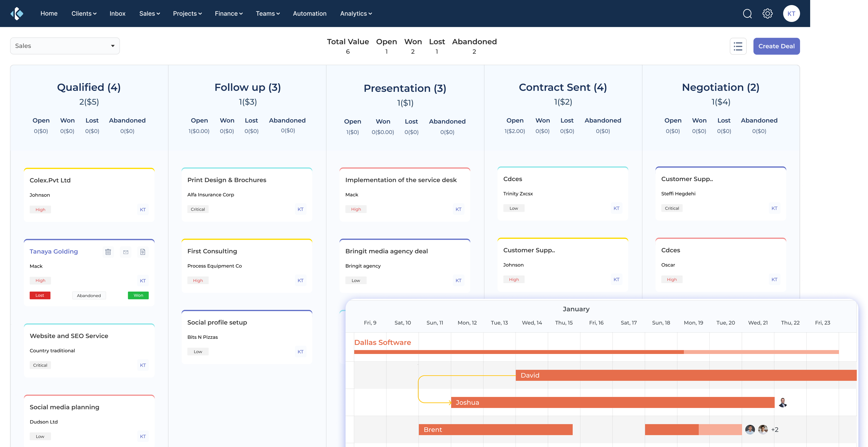Open Bringit media agency deal card
868x447 pixels.
405,266
